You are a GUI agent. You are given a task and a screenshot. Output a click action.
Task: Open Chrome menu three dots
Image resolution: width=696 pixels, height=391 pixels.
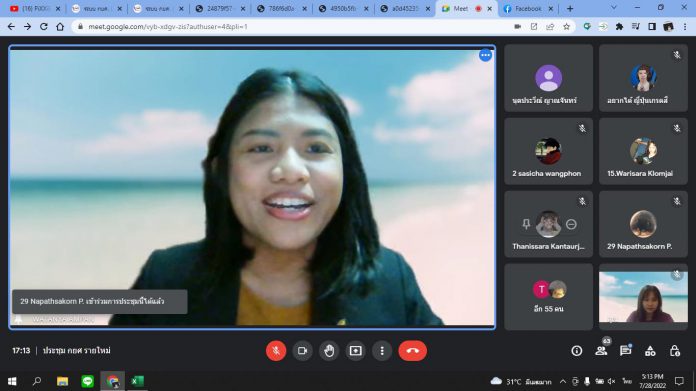(x=685, y=27)
